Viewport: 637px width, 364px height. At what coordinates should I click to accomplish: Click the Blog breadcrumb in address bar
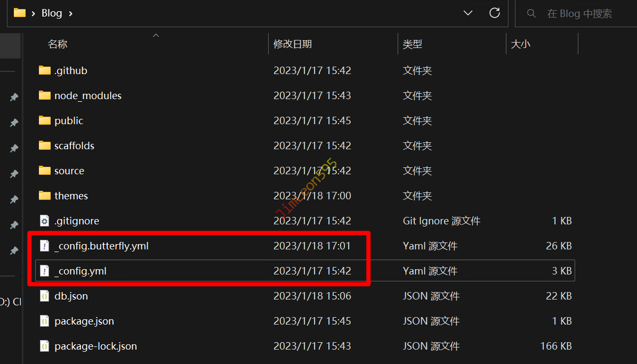pyautogui.click(x=52, y=13)
